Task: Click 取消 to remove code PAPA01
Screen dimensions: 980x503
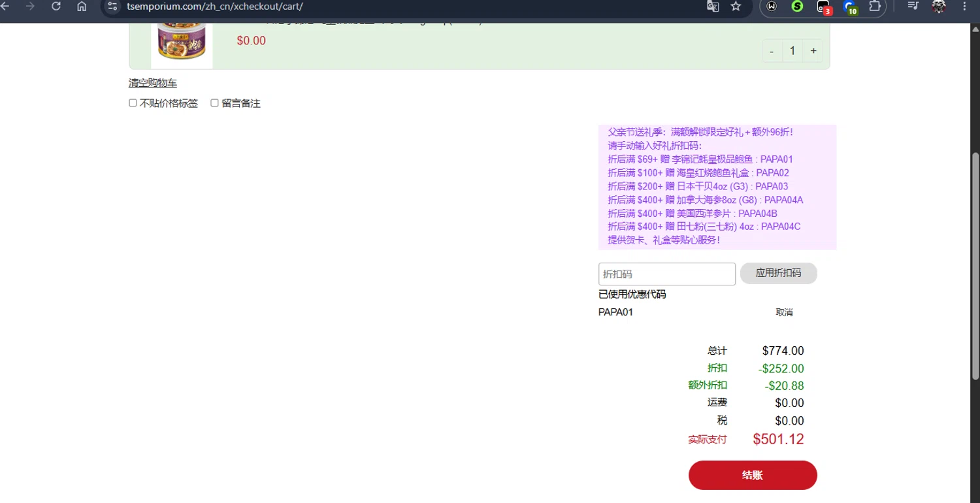Action: 784,312
